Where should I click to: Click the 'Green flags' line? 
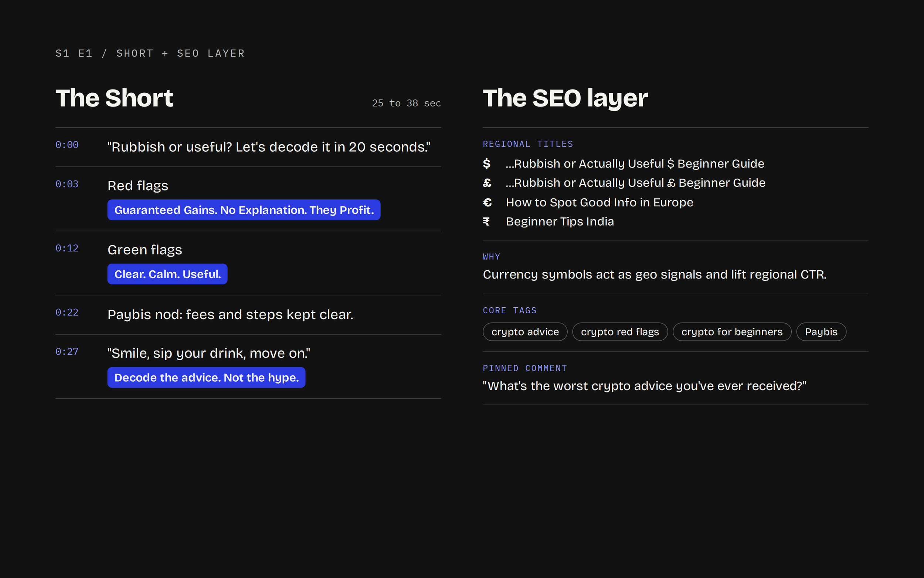145,250
